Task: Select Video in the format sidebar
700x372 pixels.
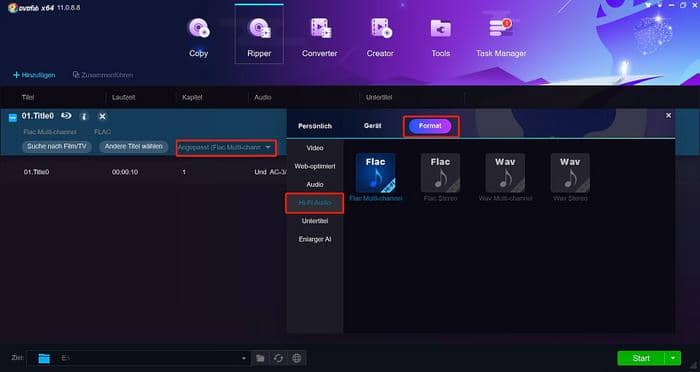Action: [315, 148]
